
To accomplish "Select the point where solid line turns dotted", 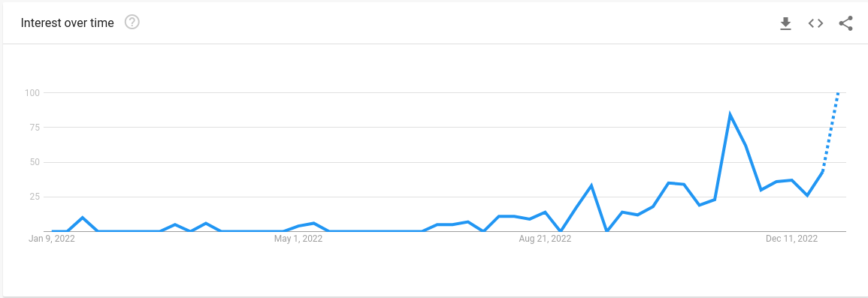I will 823,171.
